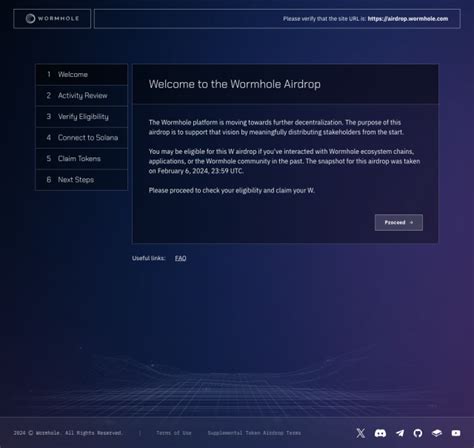Click the Proceed button

click(x=399, y=222)
